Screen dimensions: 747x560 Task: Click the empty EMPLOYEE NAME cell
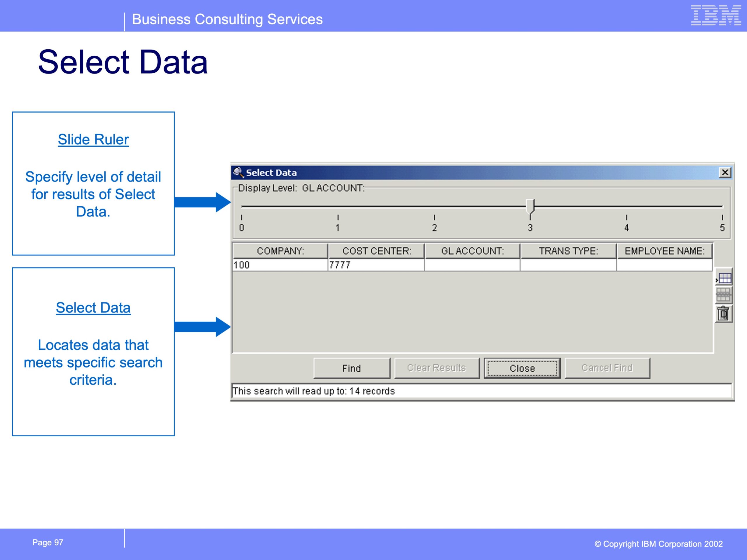[x=665, y=265]
